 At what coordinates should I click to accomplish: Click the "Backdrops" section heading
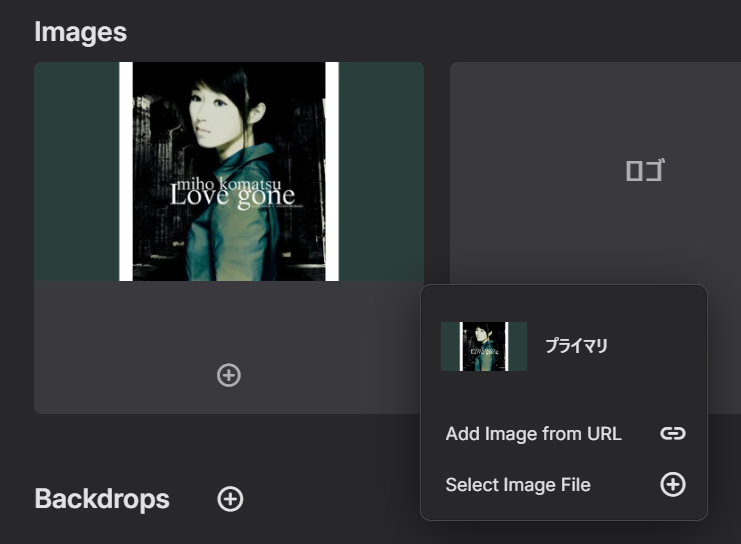pyautogui.click(x=101, y=499)
